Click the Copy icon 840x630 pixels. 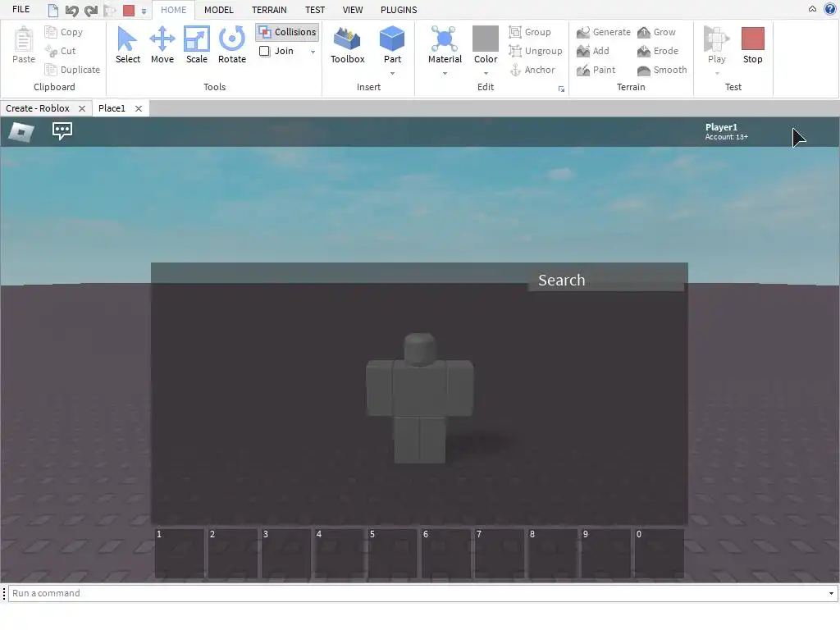click(51, 32)
